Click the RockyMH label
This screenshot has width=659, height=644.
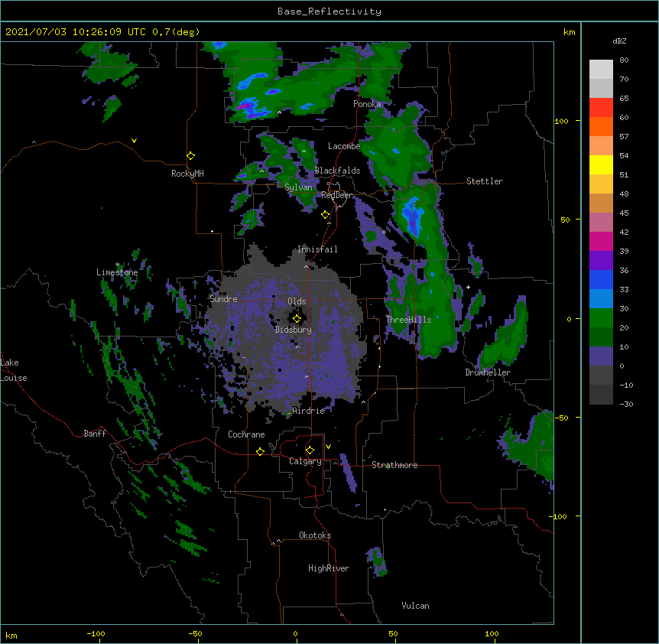click(x=187, y=174)
